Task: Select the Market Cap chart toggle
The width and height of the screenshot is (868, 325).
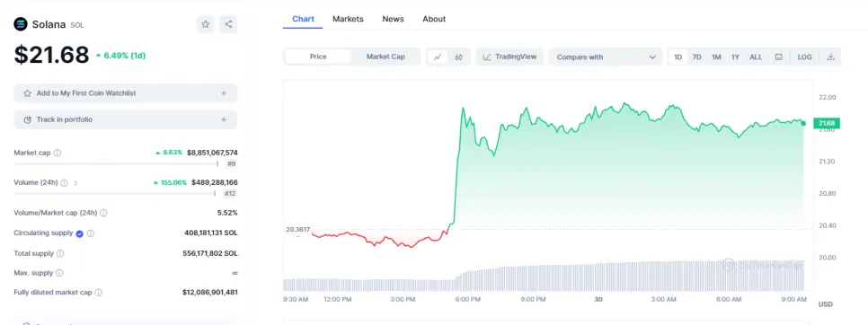Action: [385, 57]
